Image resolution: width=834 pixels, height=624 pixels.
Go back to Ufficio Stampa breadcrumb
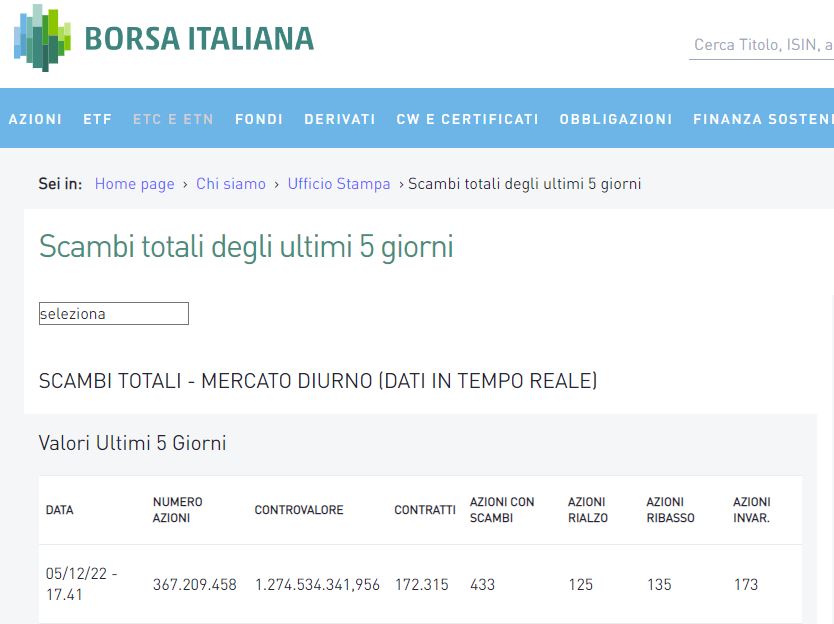click(x=339, y=184)
